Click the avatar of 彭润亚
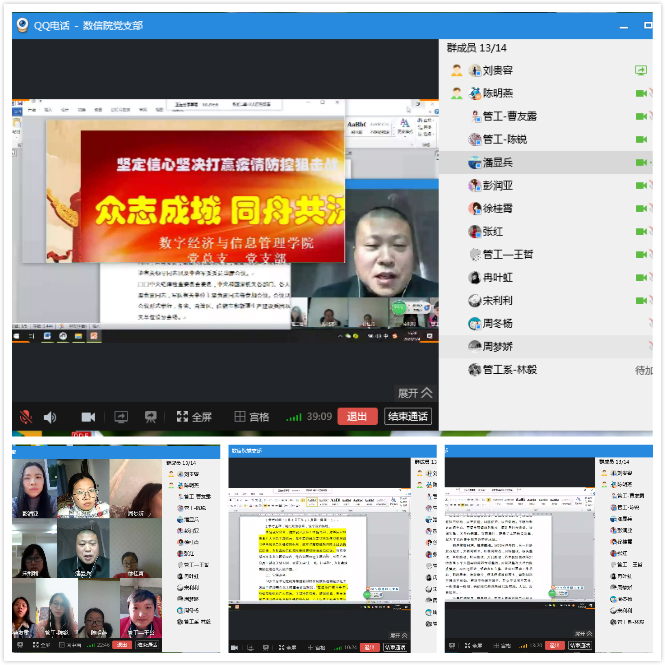The width and height of the screenshot is (665, 665). (475, 185)
